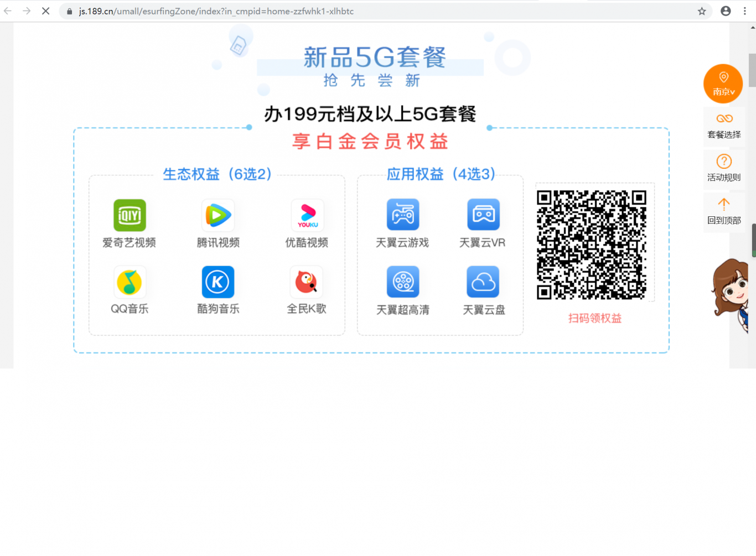The height and width of the screenshot is (556, 756).
Task: Click the 办199元档及以上5G套餐 heading
Action: coord(370,114)
